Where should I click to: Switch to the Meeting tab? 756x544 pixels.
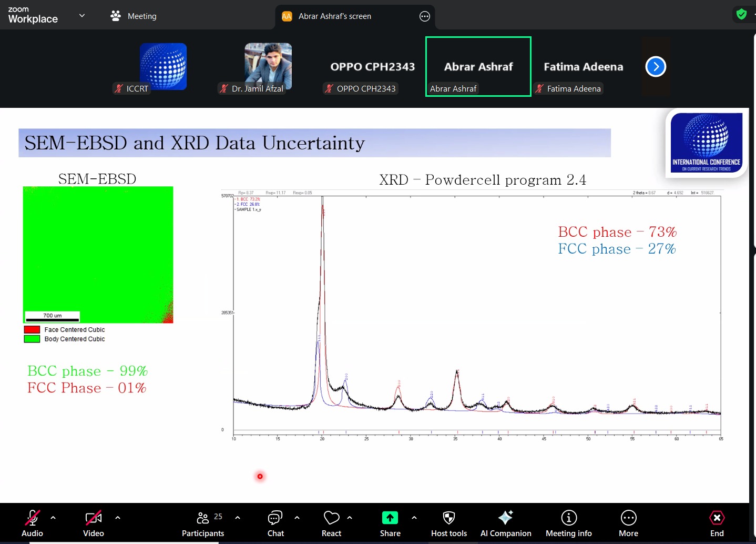(x=134, y=16)
